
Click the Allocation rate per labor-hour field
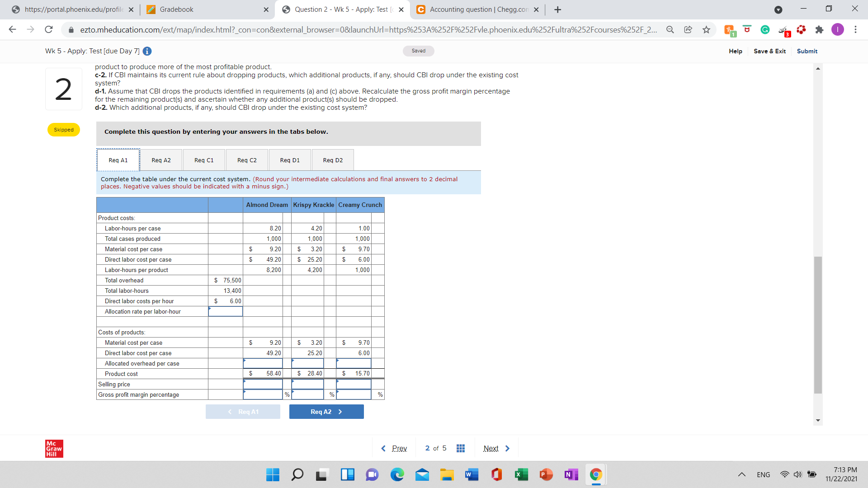[x=226, y=311]
